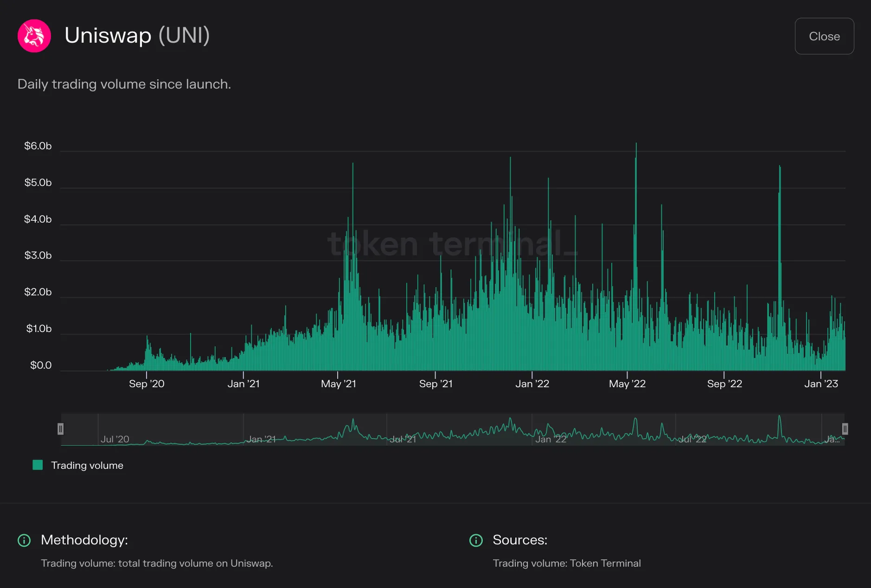Viewport: 871px width, 588px height.
Task: Click the Sep '22 x-axis label
Action: (724, 384)
